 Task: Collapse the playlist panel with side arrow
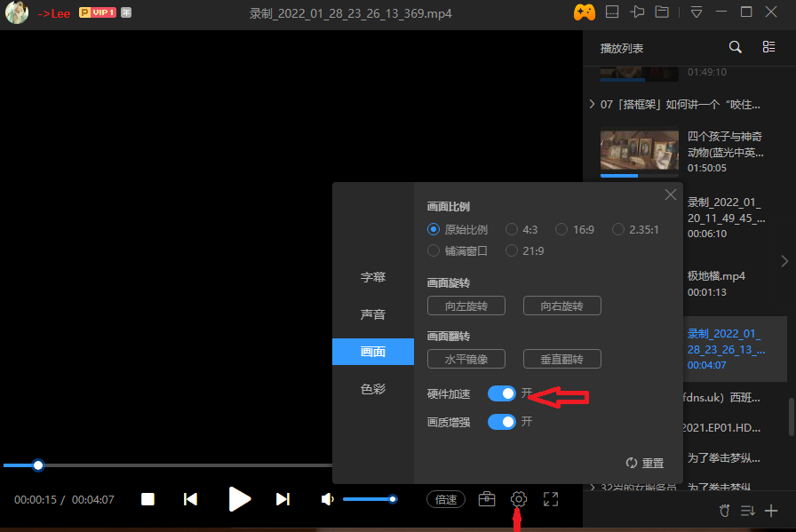pos(784,261)
